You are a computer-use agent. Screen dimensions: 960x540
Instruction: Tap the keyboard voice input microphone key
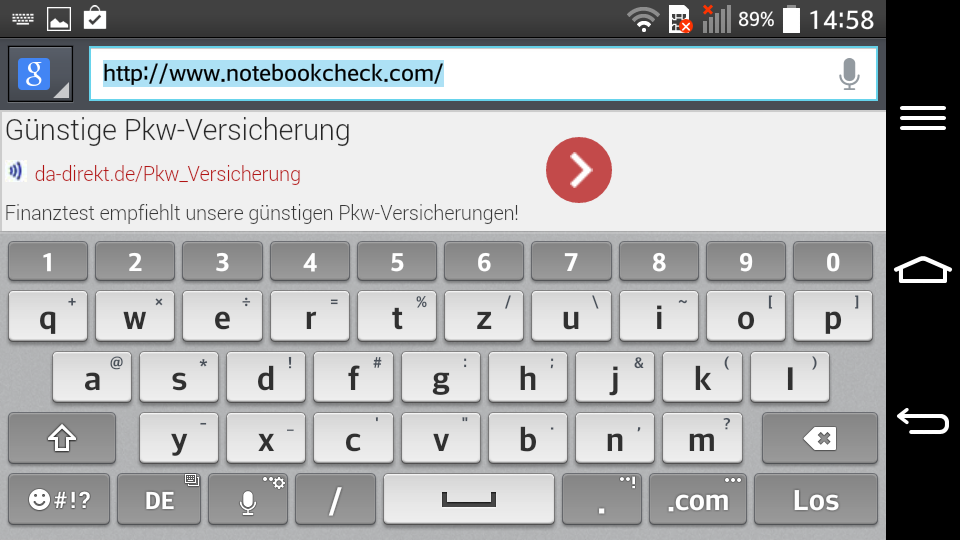pos(248,499)
